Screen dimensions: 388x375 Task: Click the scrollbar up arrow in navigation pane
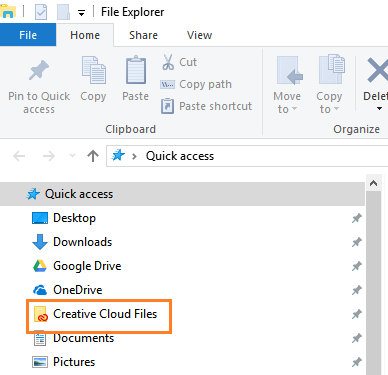(373, 183)
